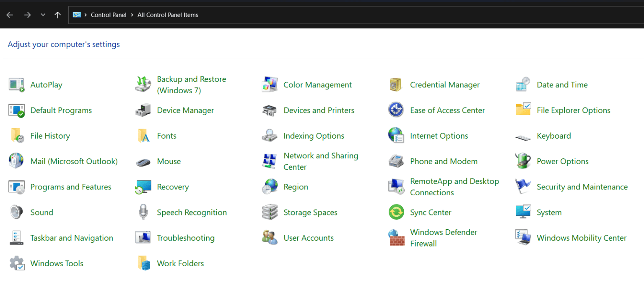Click the Credential Manager safe icon
This screenshot has height=299, width=644.
coord(396,85)
